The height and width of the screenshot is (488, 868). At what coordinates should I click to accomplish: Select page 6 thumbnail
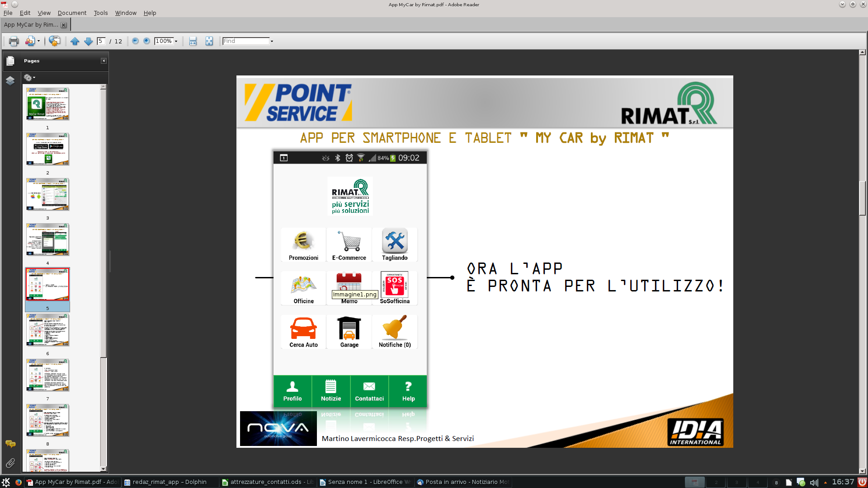point(47,330)
